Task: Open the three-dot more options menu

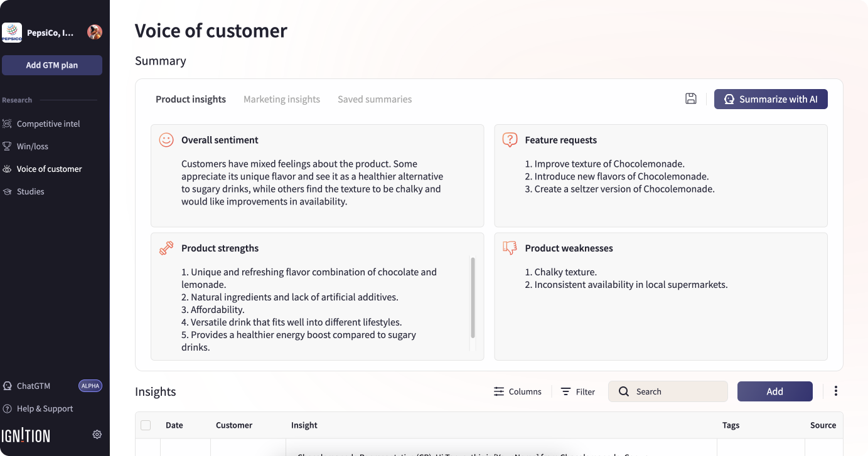Action: click(x=835, y=391)
